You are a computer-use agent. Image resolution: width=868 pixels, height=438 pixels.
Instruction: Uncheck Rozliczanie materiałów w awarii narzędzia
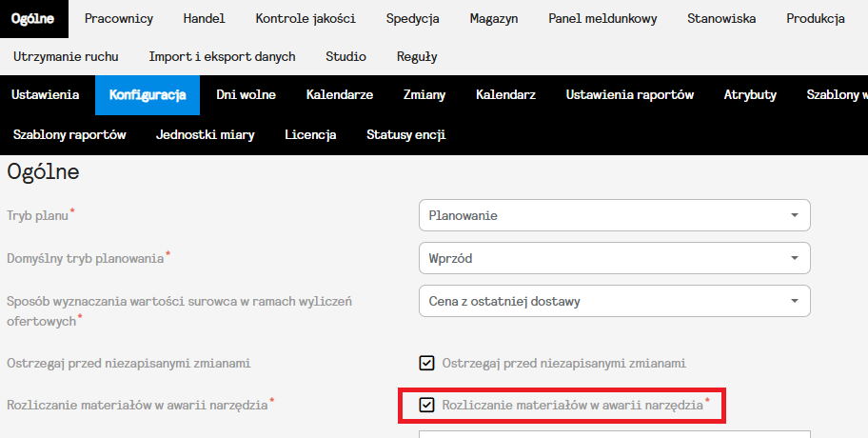pos(427,405)
